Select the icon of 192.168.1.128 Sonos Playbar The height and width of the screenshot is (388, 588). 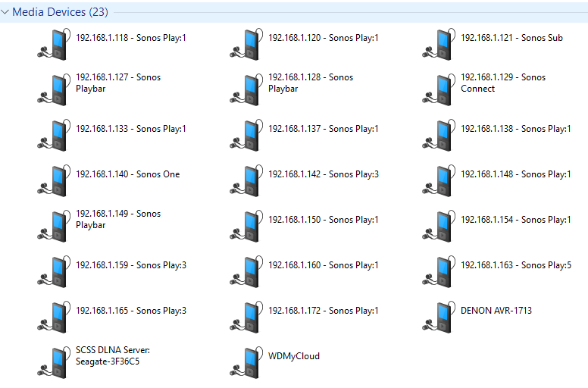[x=246, y=89]
